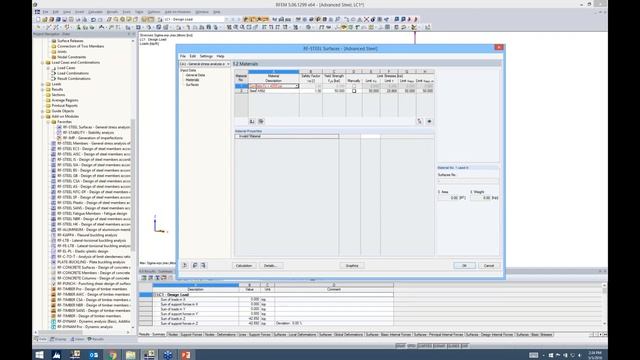The image size is (640, 360).
Task: Open RF-TIMBER Pro module icon
Action: pos(53,289)
